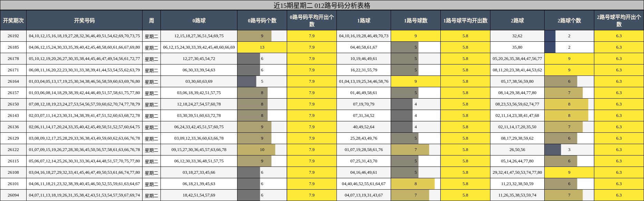Select period cell 26115
Image resolution: width=644 pixels, height=201 pixels.
point(13,161)
